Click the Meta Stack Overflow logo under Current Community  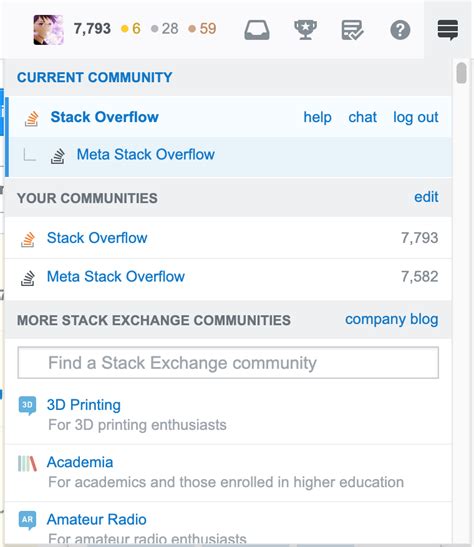58,156
